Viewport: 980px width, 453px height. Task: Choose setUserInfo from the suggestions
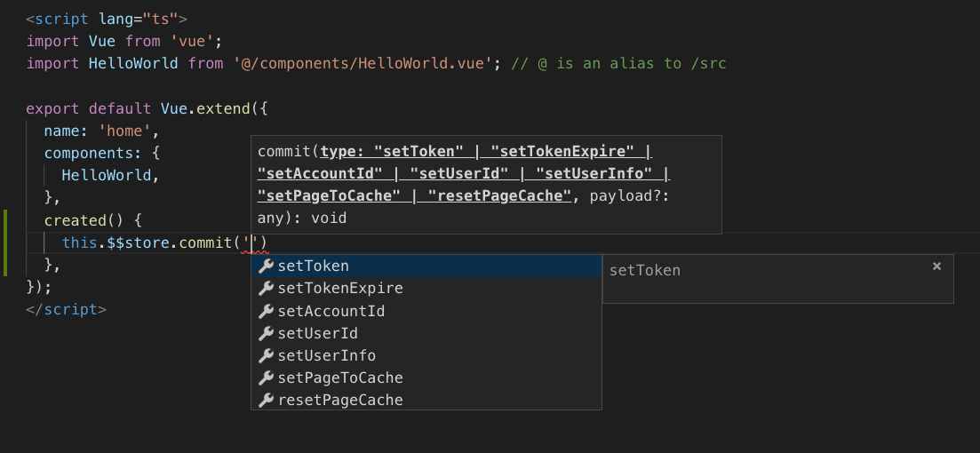(326, 355)
